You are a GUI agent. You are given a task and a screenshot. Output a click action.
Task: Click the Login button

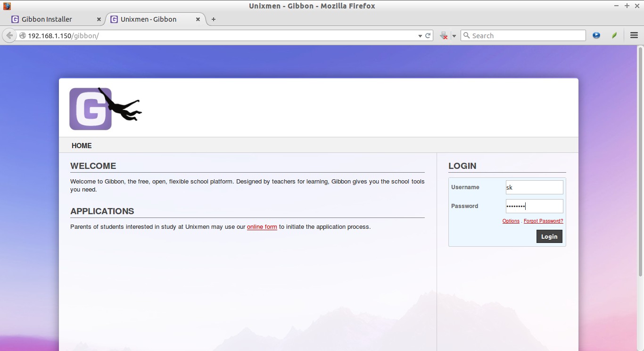549,236
